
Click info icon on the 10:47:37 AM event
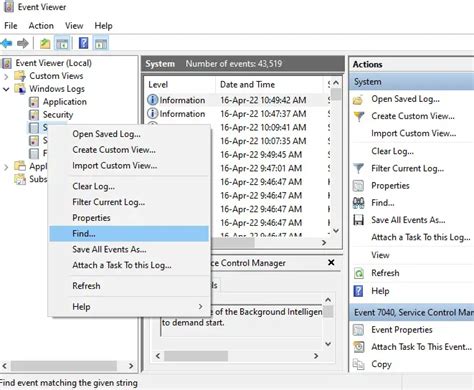click(x=152, y=113)
